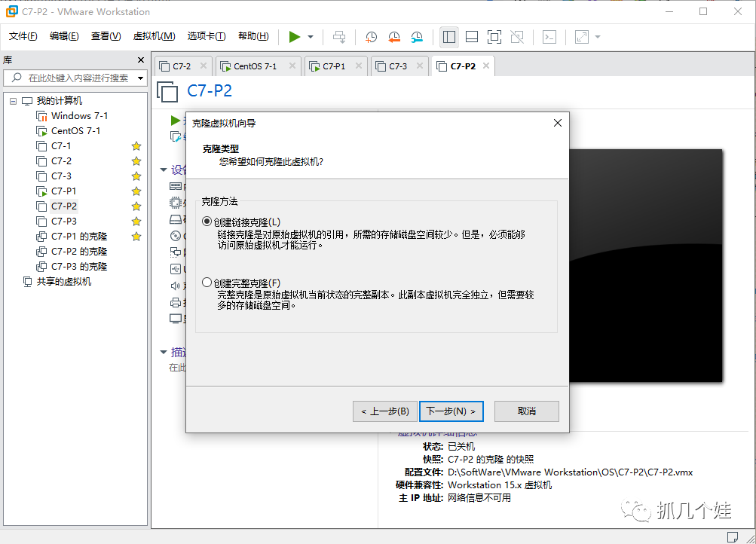Select C7-P3 in the library tree
Screen dimensions: 756x544
pos(63,222)
